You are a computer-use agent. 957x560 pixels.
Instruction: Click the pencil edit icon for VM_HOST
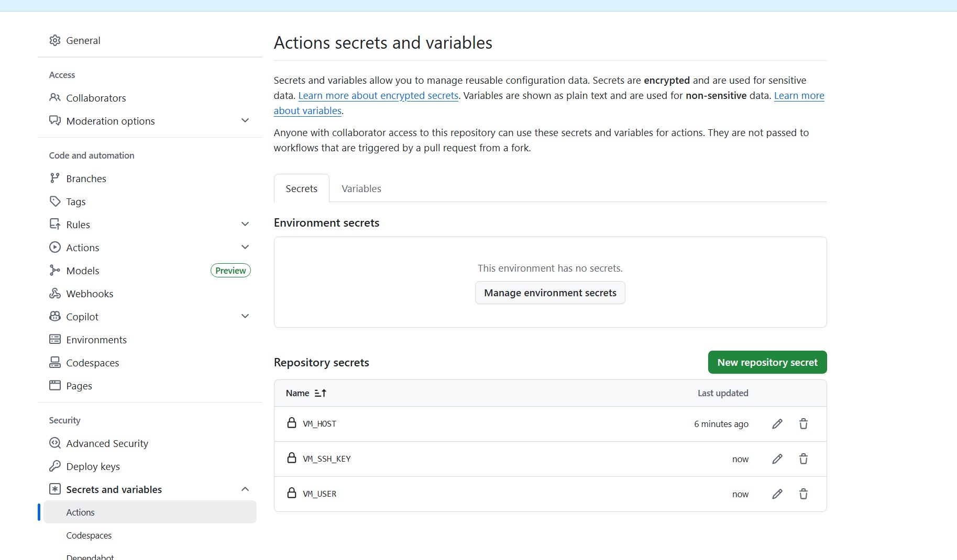click(x=777, y=424)
